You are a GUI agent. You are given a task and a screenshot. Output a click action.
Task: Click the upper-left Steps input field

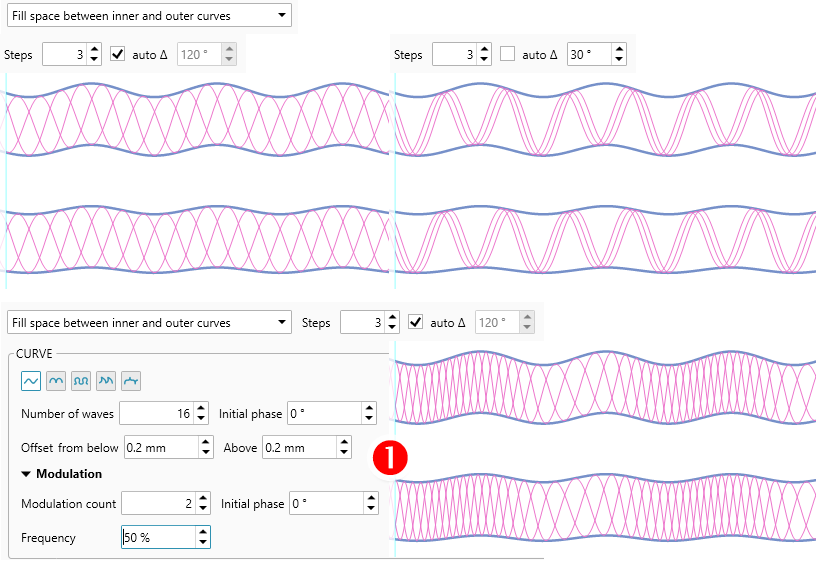[65, 54]
